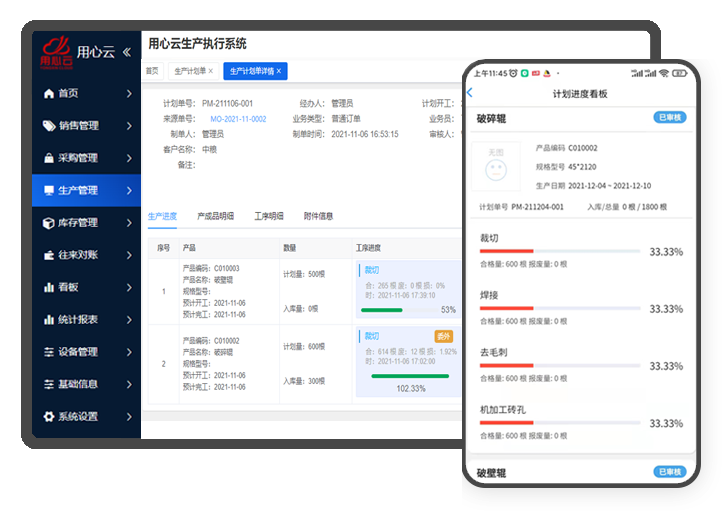Expand the 基础信息 menu chevron
Image resolution: width=722 pixels, height=511 pixels.
coord(129,384)
